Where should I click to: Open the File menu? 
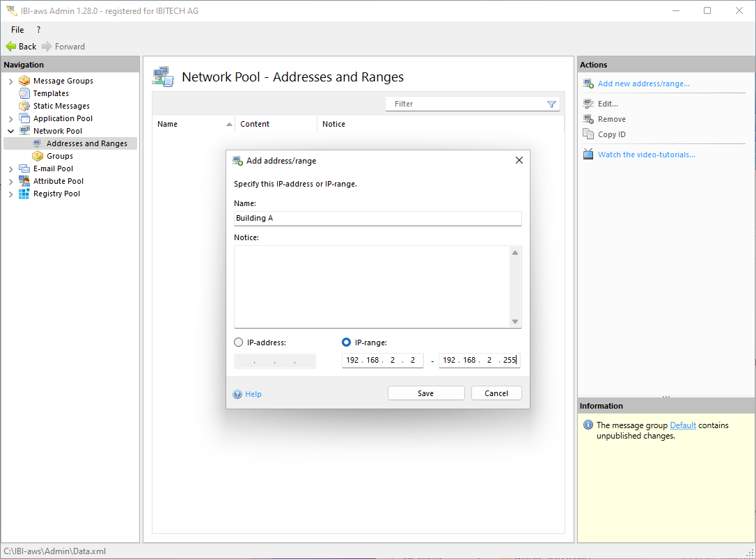click(17, 30)
